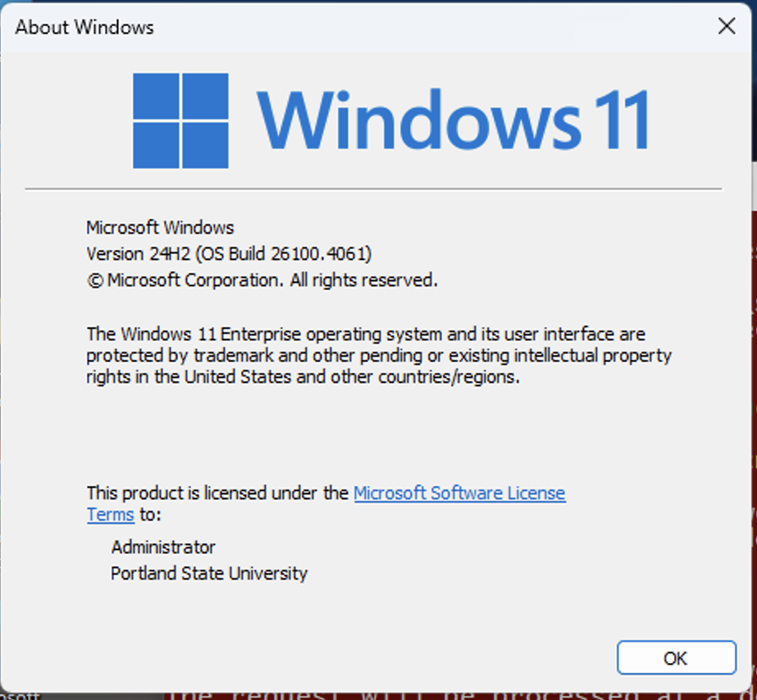Open Microsoft Software License link

[x=459, y=493]
